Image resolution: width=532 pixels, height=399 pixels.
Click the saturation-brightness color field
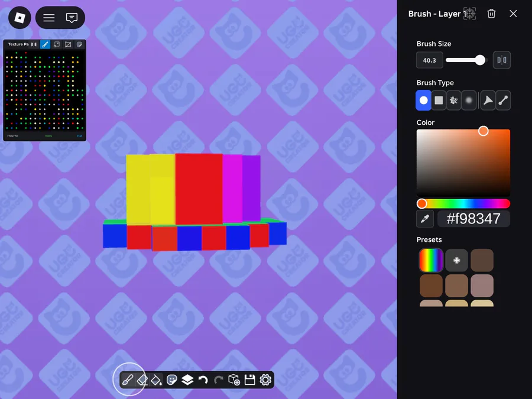point(463,163)
